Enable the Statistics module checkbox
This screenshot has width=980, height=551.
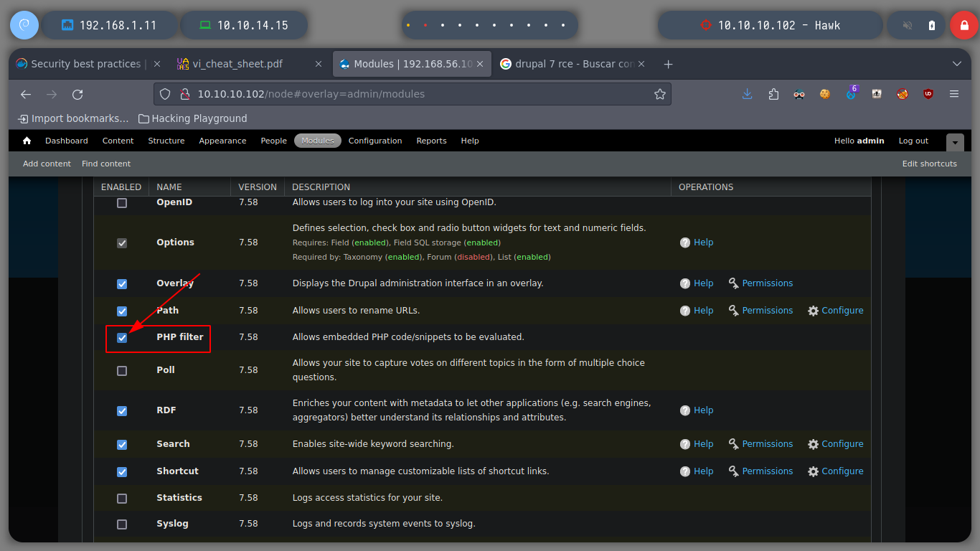point(122,499)
